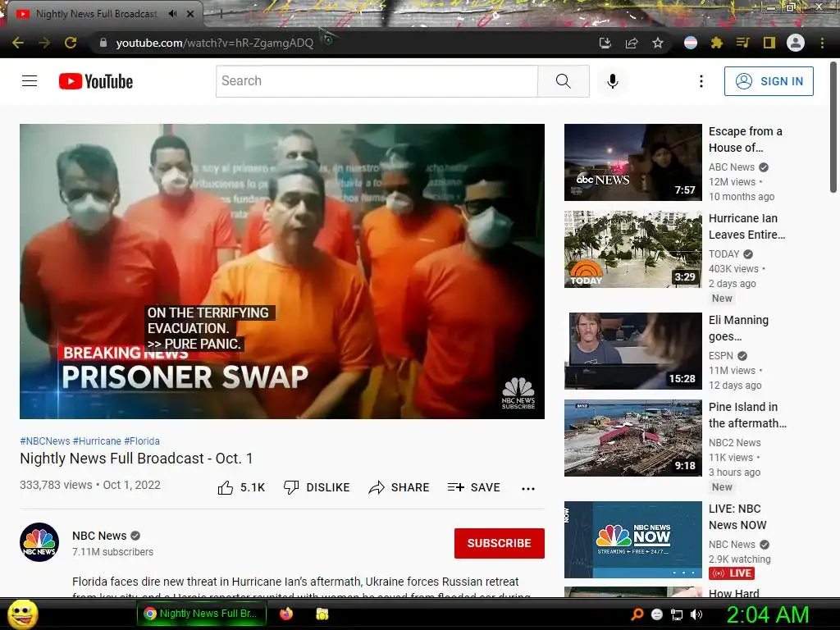The image size is (840, 630).
Task: Open more actions ellipsis under video
Action: point(528,488)
